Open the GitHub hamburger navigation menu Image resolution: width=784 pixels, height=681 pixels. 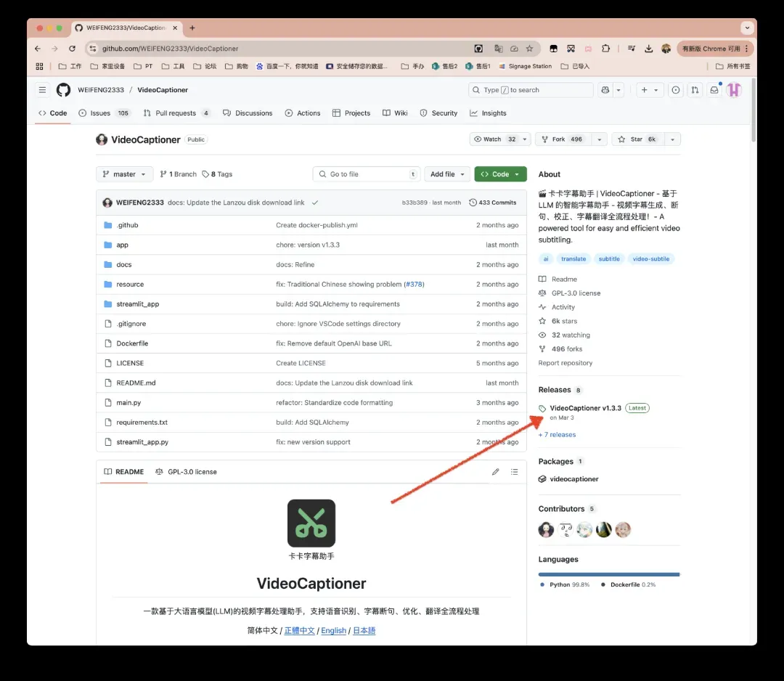pos(43,90)
